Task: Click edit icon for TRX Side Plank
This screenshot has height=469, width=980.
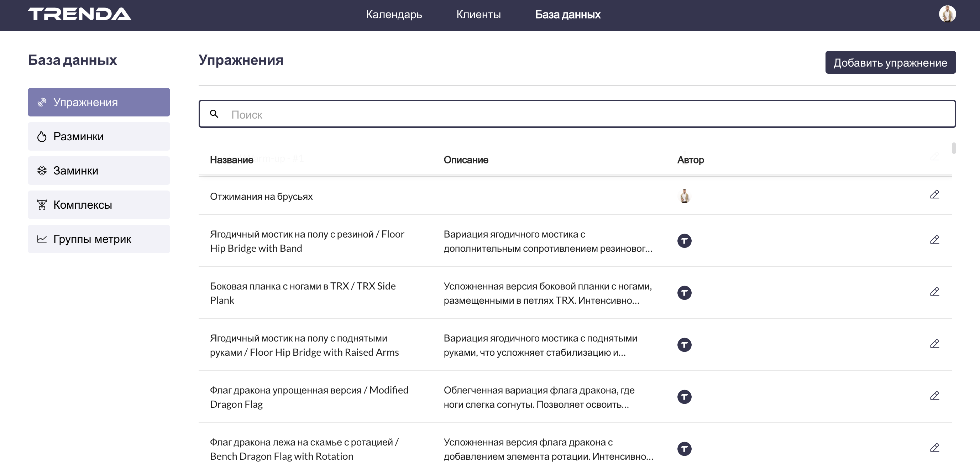Action: (934, 292)
